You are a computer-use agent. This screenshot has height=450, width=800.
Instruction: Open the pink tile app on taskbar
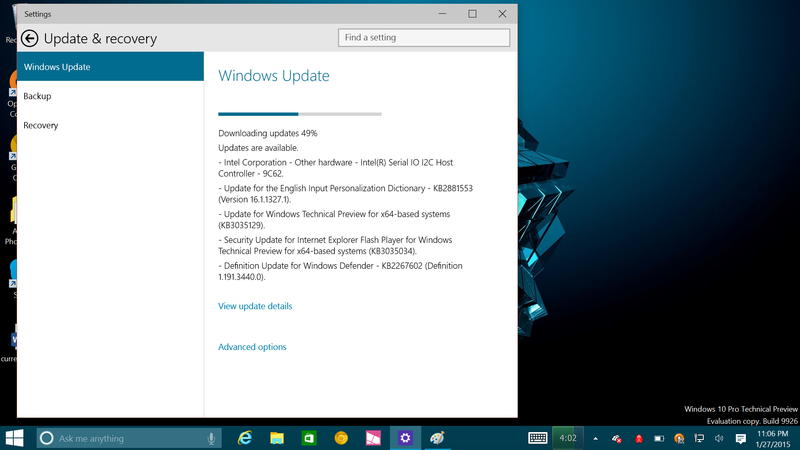pos(373,438)
